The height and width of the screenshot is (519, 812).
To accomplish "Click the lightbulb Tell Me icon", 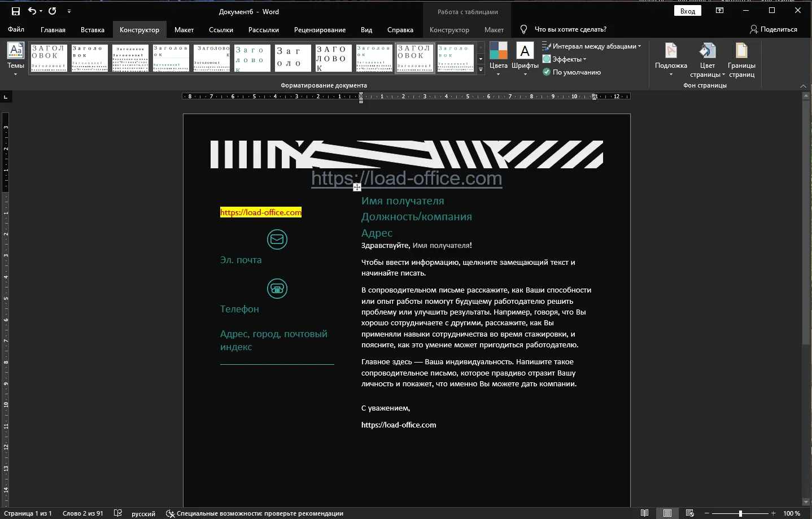I will pyautogui.click(x=523, y=29).
